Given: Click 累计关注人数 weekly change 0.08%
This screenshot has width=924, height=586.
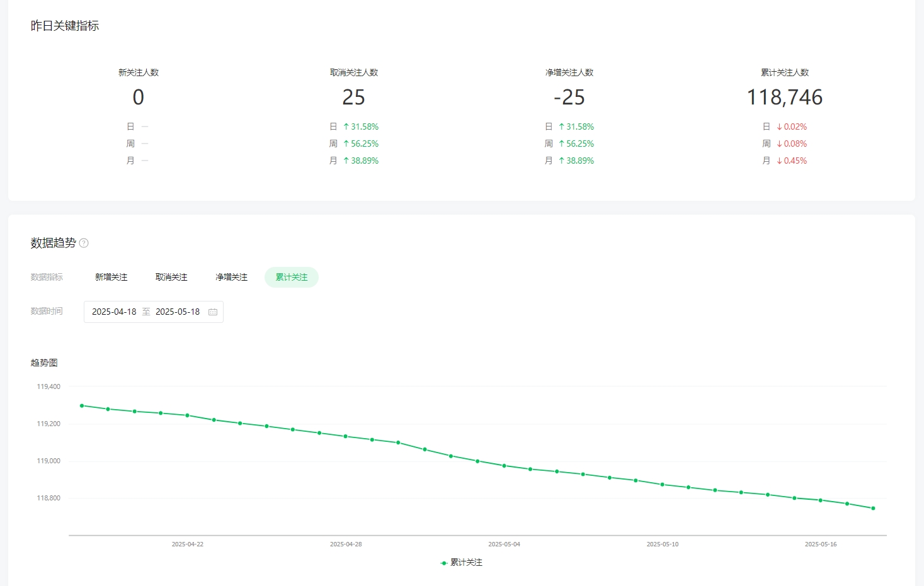Looking at the screenshot, I should [x=792, y=144].
